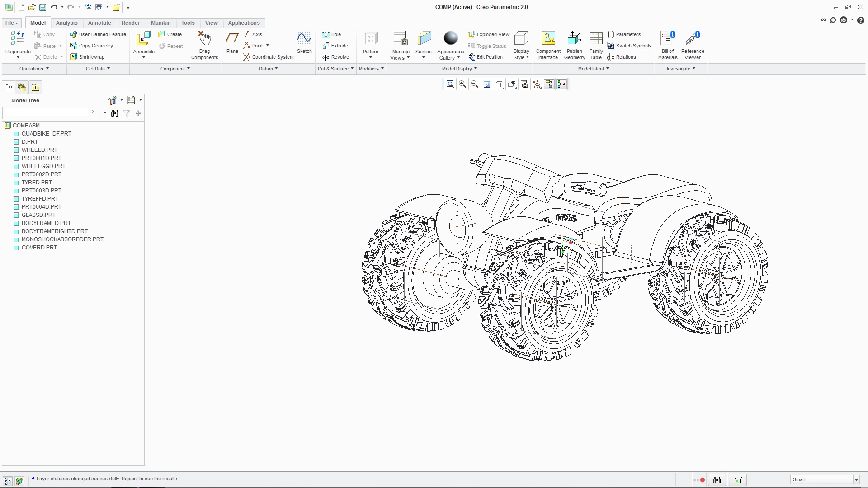The height and width of the screenshot is (488, 868).
Task: Select QUADBIKE_DF.PRT in Model Tree
Action: coord(47,134)
